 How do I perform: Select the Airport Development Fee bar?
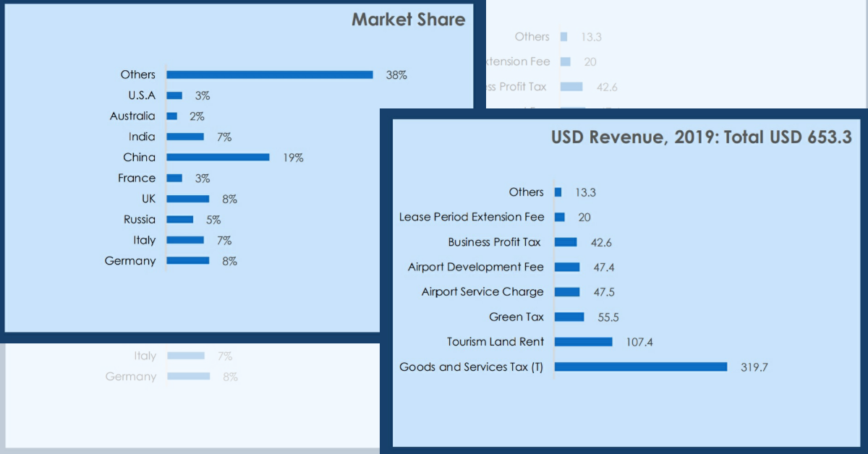567,267
